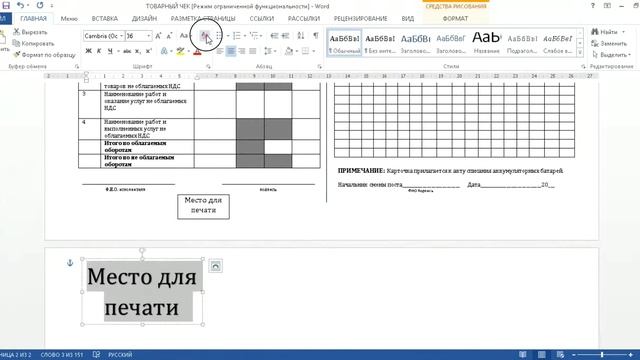The height and width of the screenshot is (360, 640).
Task: Click the Sort A-Z icon
Action: [301, 36]
